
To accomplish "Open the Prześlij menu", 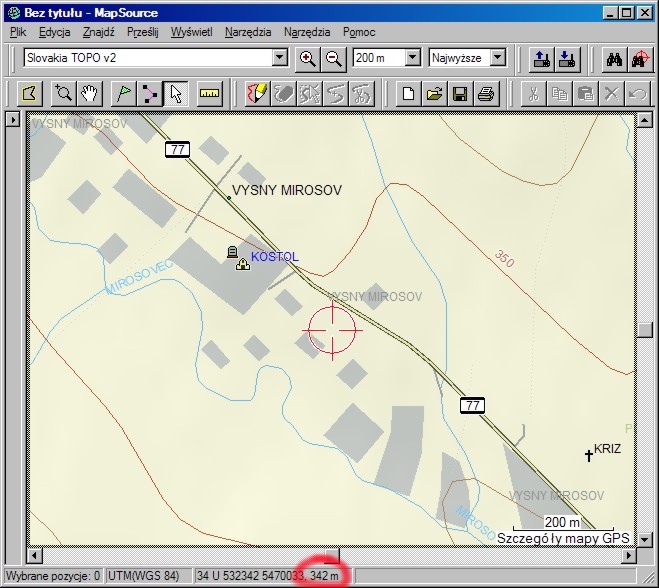I will 143,32.
